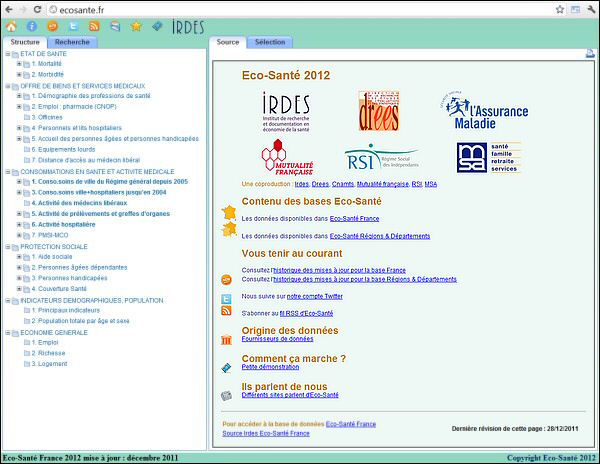Open the Twitter icon in toolbar
This screenshot has height=464, width=600.
tap(73, 26)
